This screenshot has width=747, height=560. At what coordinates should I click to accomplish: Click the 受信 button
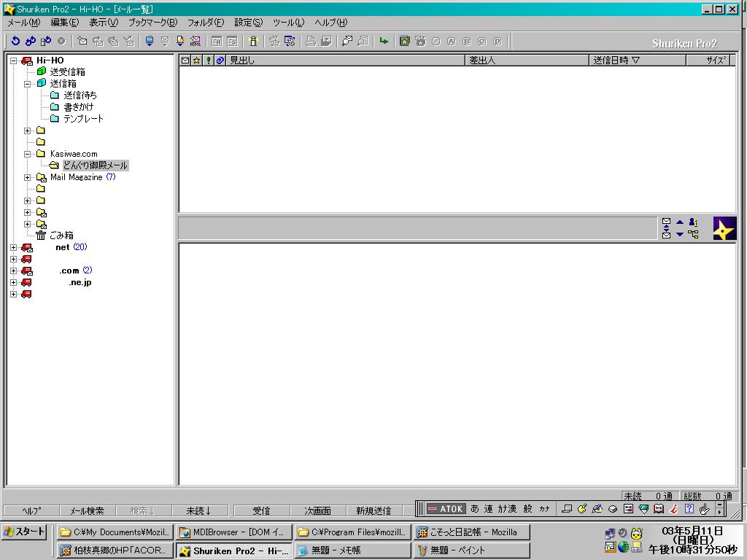261,510
